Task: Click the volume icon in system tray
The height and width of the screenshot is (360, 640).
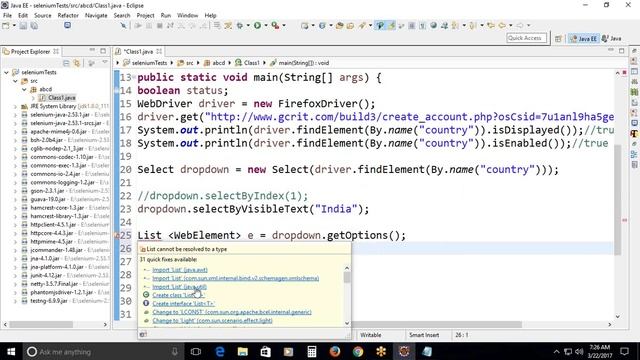Action: point(579,351)
